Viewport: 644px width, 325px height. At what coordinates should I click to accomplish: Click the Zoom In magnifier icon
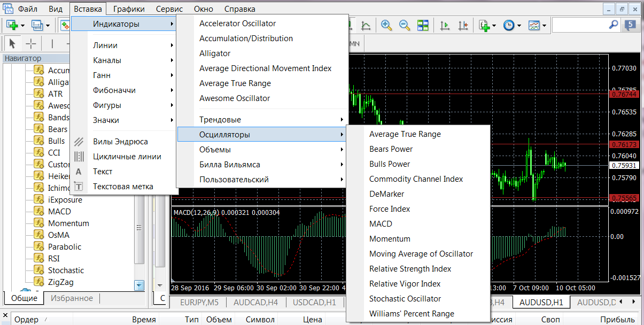[x=386, y=25]
